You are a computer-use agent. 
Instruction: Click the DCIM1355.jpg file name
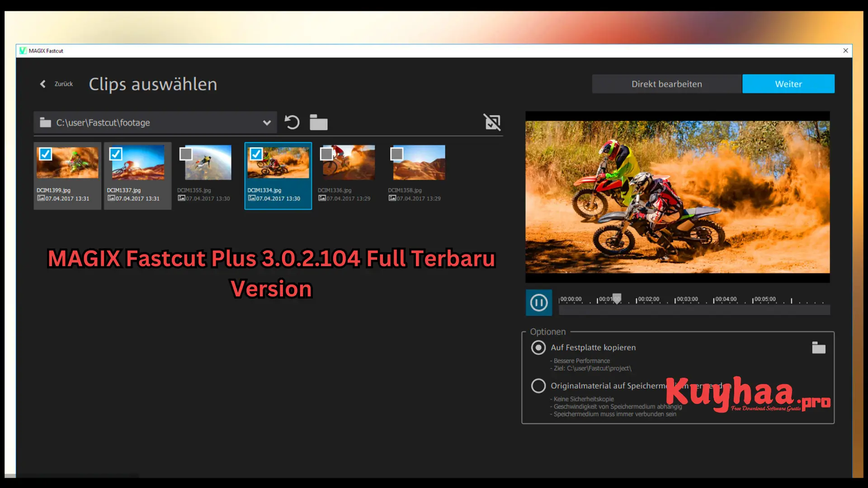tap(194, 190)
